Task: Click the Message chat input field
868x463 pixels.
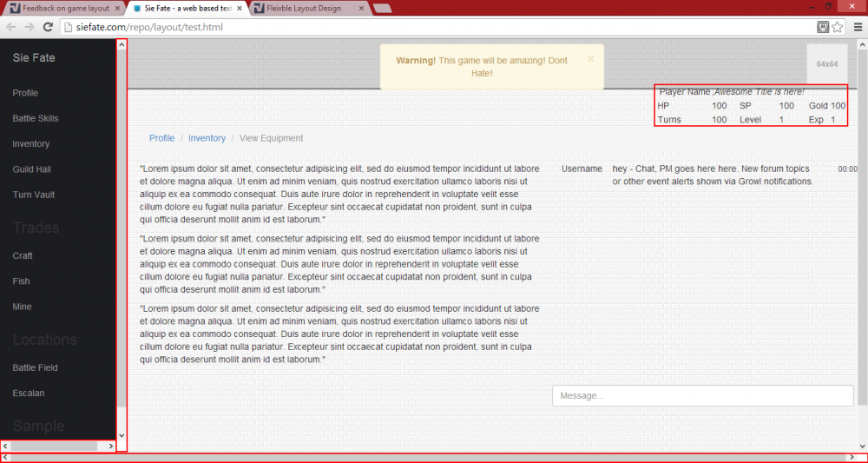Action: (702, 395)
